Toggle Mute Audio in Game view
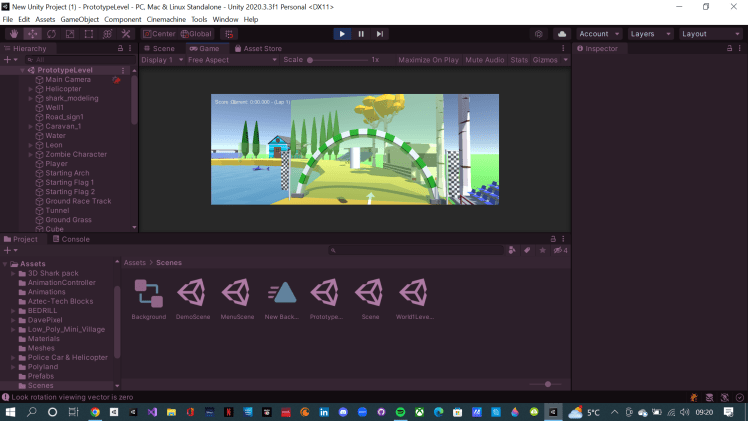Image resolution: width=748 pixels, height=421 pixels. (x=485, y=60)
